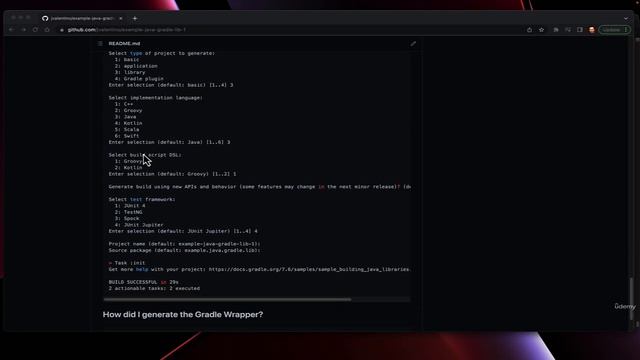This screenshot has width=640, height=360.
Task: Click the '4: Kotlin' language line
Action: coord(128,123)
